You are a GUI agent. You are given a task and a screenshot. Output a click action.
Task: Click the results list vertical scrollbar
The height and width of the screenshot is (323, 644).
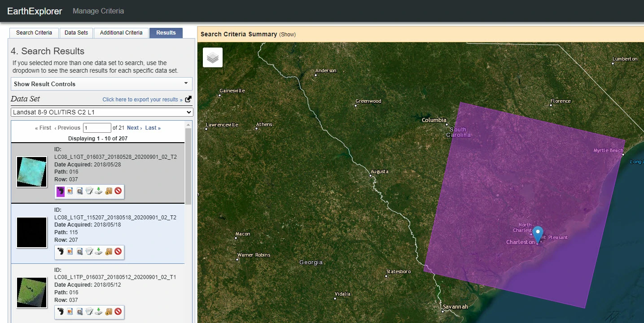click(x=188, y=166)
